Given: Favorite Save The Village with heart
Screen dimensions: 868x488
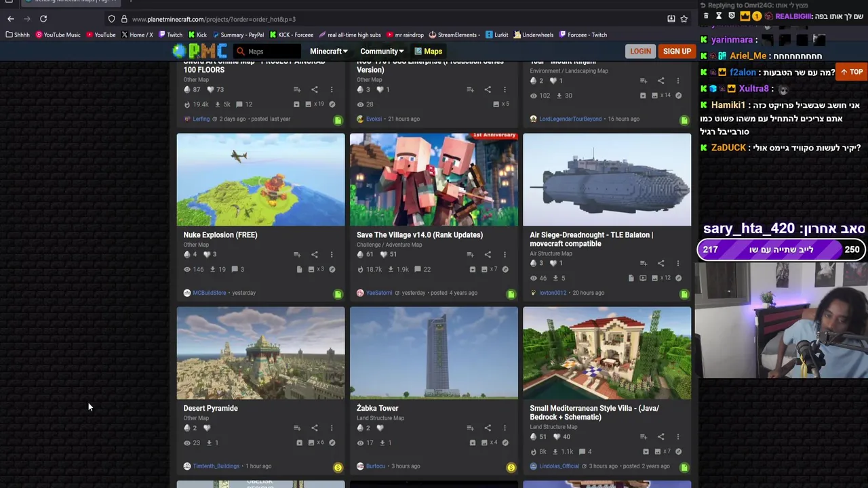Looking at the screenshot, I should coord(383,254).
